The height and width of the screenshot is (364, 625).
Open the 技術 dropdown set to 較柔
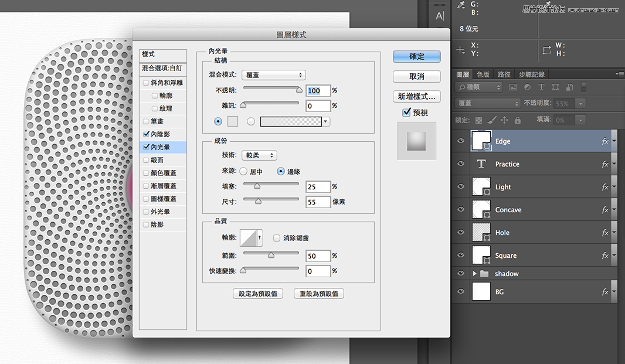pyautogui.click(x=259, y=155)
